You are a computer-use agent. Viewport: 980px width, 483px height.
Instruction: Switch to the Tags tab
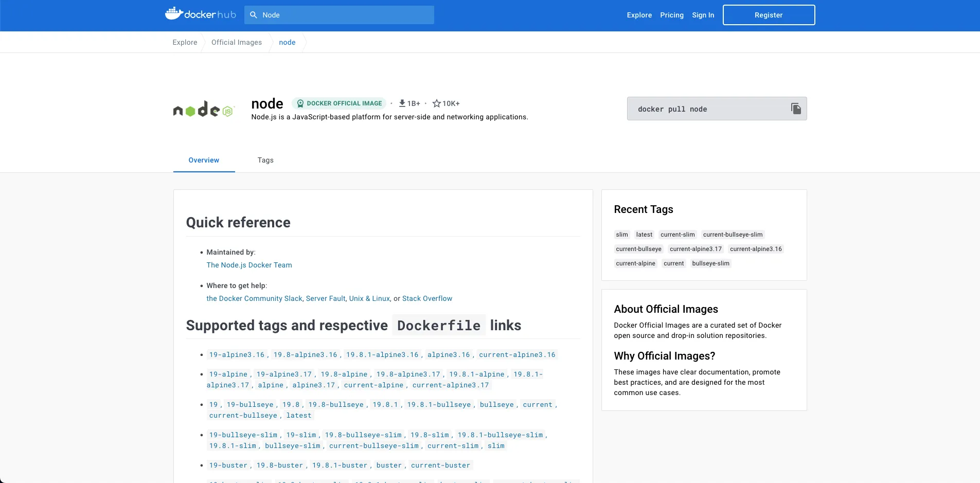tap(265, 160)
